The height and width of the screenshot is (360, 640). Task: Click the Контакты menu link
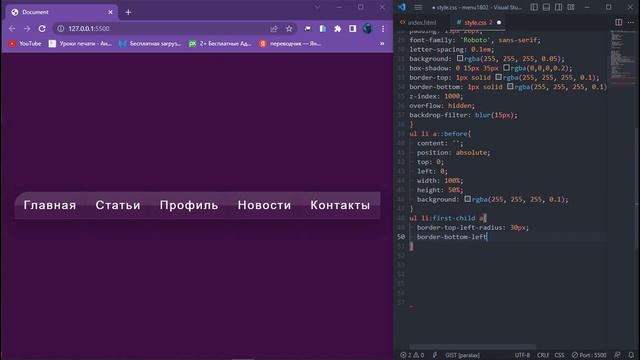tap(340, 205)
